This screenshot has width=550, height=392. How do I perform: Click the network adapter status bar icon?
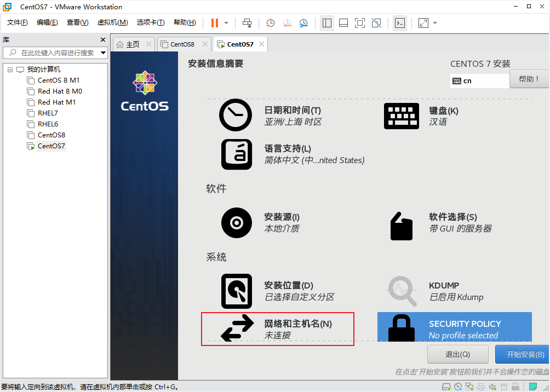[469, 387]
